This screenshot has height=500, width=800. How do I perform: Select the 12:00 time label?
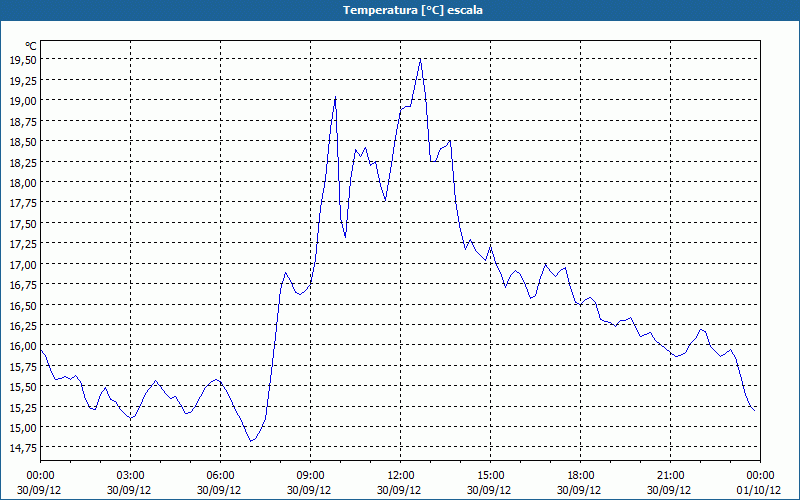[401, 475]
